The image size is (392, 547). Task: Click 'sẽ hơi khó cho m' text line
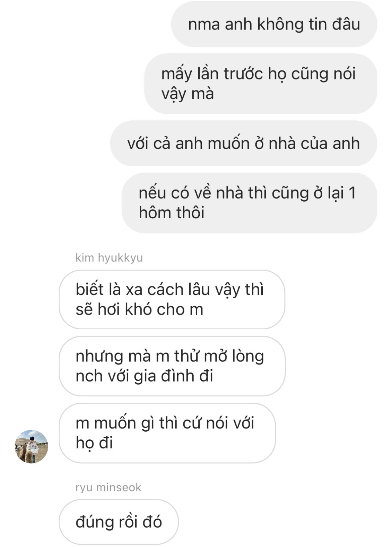139,309
